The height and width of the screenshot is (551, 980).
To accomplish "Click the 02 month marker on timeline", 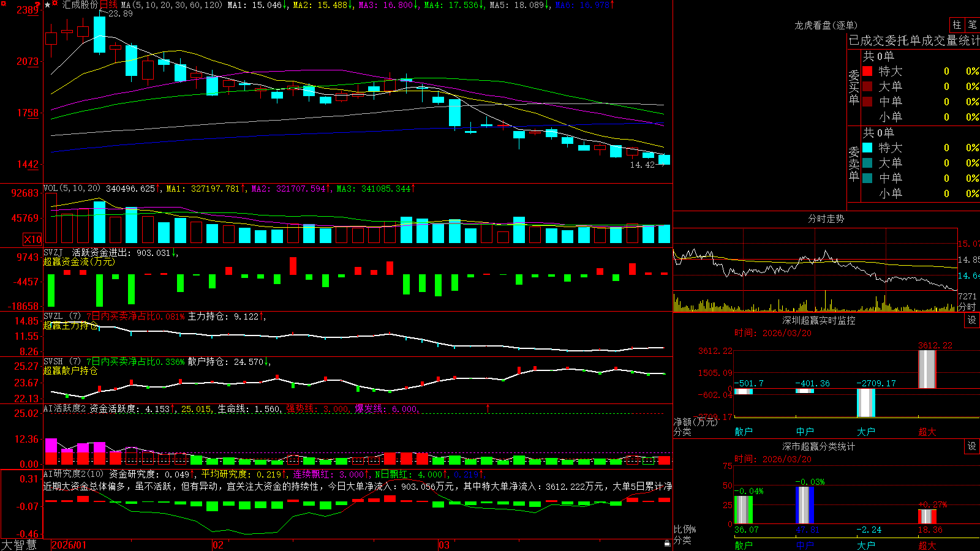I will (218, 545).
